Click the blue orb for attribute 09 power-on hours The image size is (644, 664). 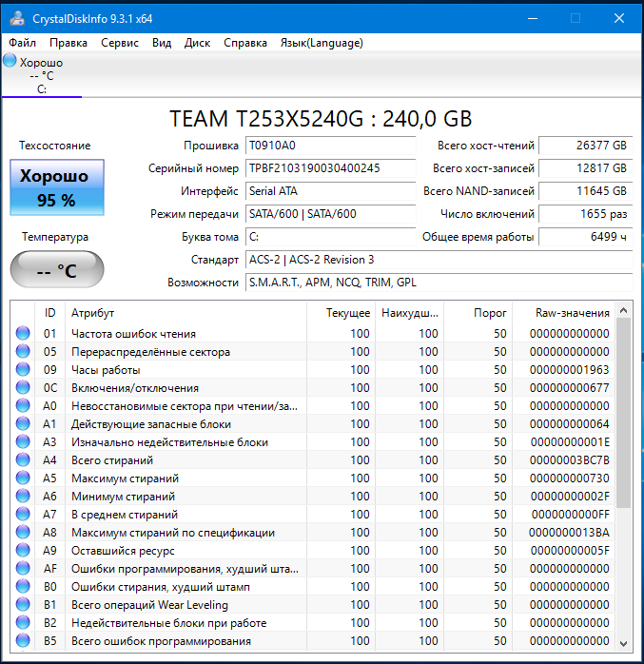(23, 370)
